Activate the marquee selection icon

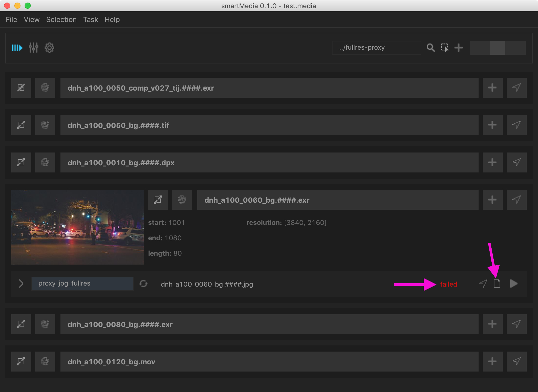point(444,48)
